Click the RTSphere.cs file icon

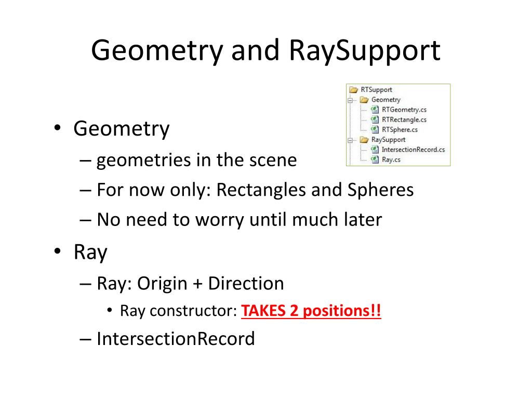pos(375,129)
